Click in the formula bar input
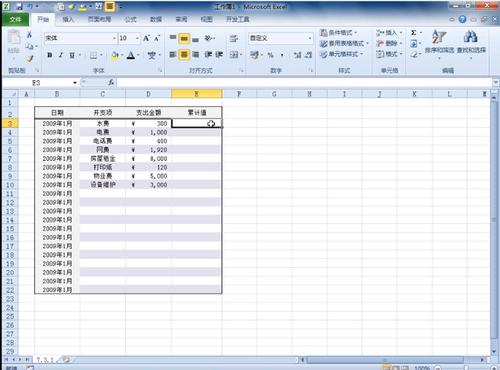Viewport: 500px width, 370px height. (303, 82)
